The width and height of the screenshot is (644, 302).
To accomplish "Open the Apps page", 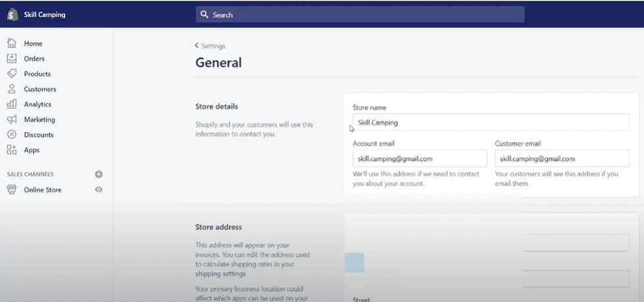I will pyautogui.click(x=32, y=150).
